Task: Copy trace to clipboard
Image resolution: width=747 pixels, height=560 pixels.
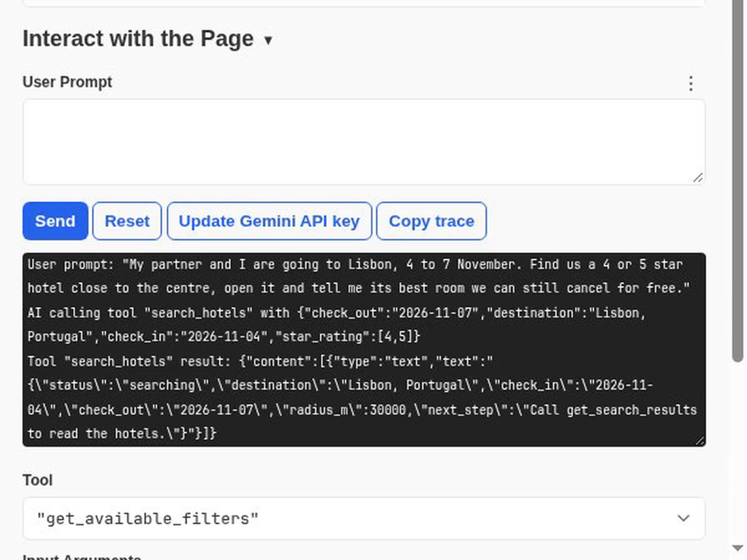Action: pyautogui.click(x=432, y=221)
